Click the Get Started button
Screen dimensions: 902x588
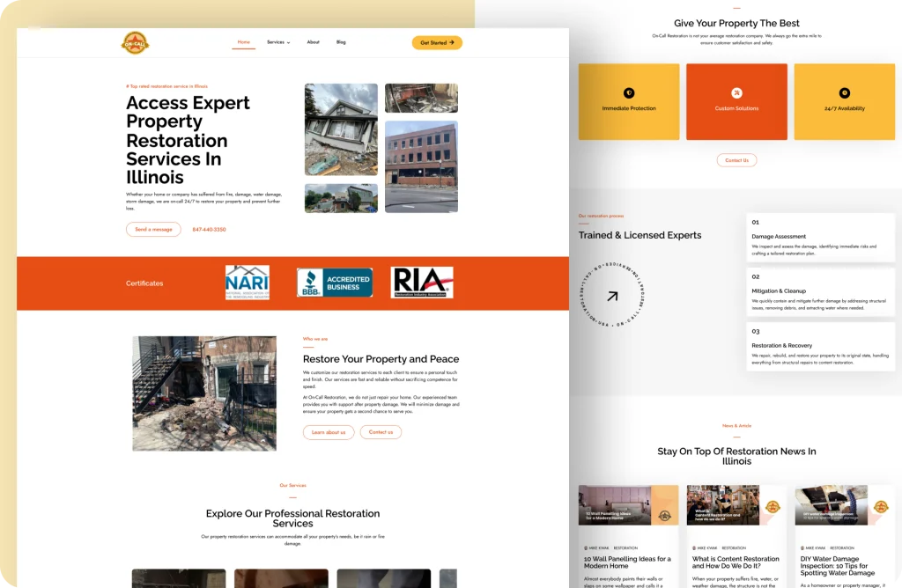[437, 42]
